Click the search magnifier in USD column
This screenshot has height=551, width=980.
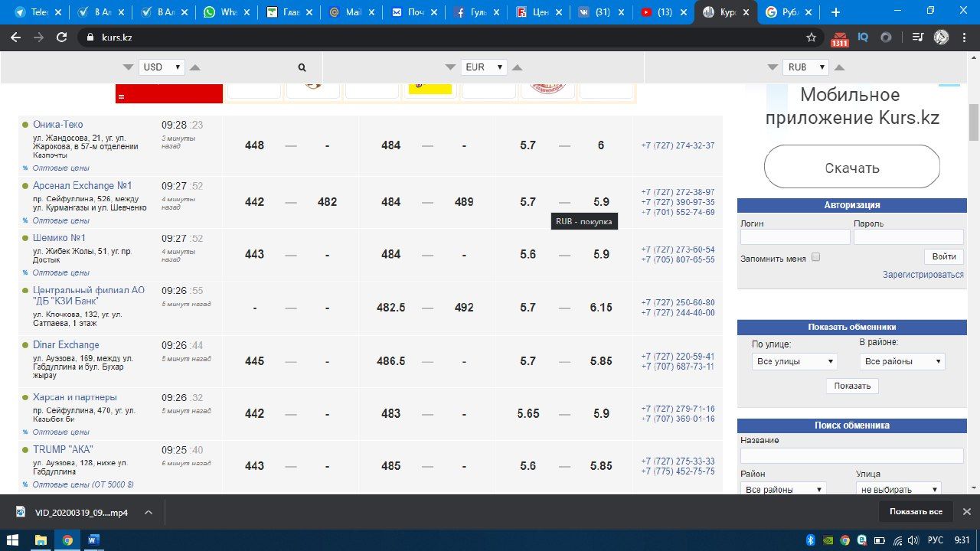click(302, 67)
